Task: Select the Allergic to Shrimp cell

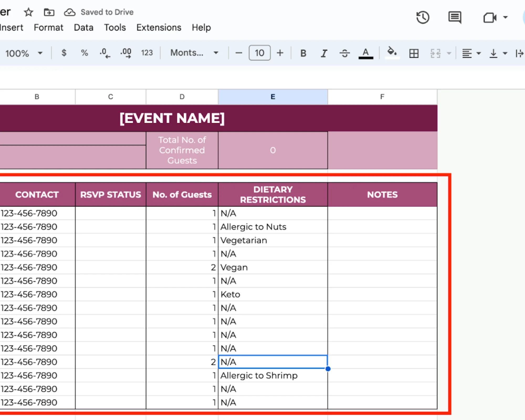Action: [x=272, y=375]
